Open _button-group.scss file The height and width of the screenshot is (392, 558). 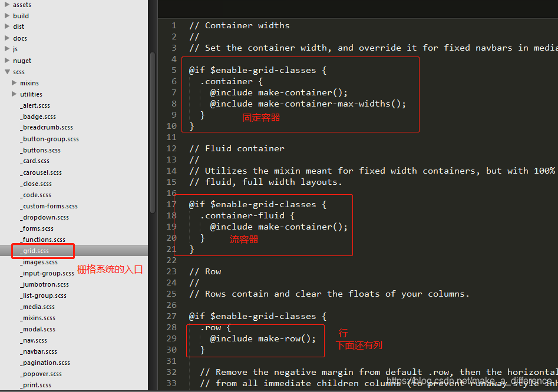point(49,139)
